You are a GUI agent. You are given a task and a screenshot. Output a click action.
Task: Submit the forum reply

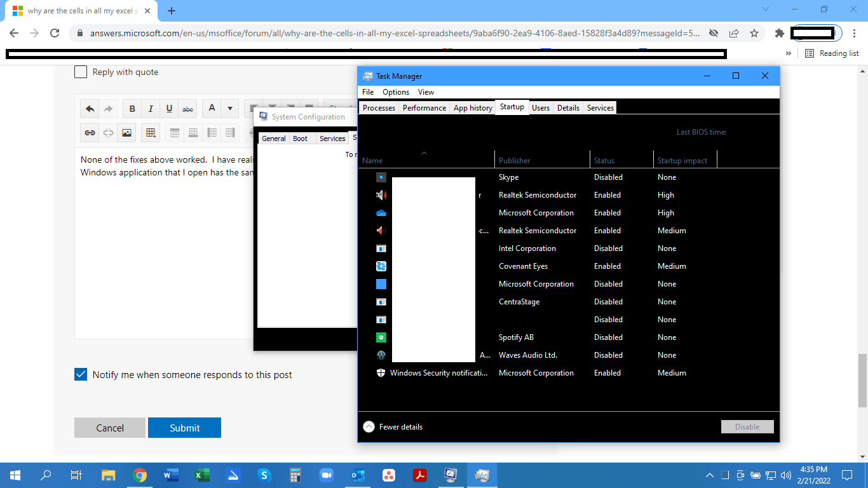(x=184, y=427)
